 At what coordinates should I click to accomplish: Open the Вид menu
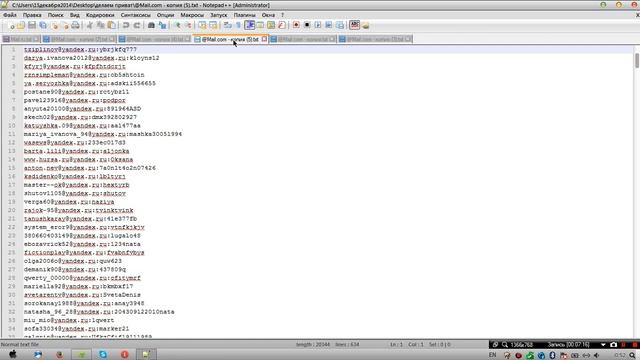coord(75,15)
